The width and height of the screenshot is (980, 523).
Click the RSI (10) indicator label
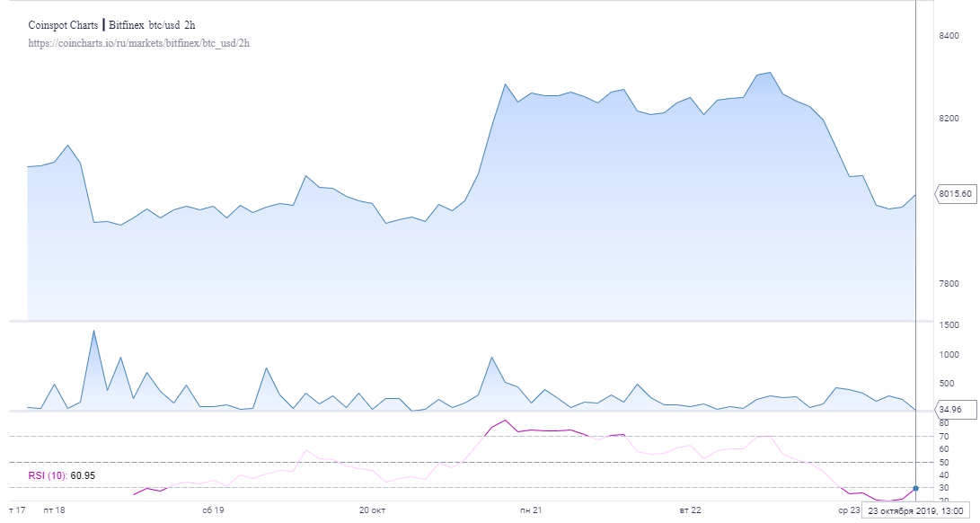(48, 475)
